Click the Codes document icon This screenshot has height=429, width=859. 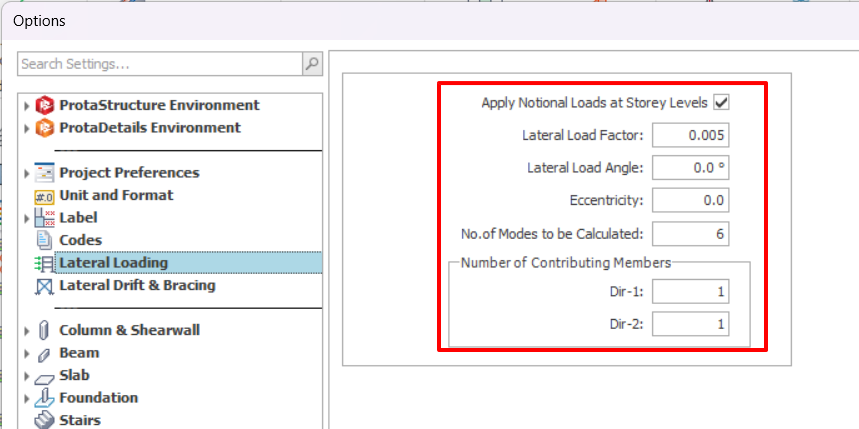coord(44,240)
